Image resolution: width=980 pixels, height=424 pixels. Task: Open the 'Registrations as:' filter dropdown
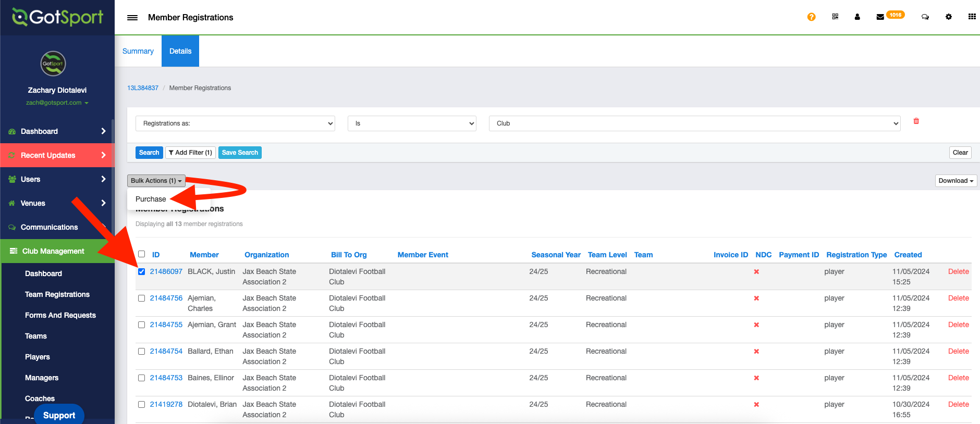click(x=235, y=123)
